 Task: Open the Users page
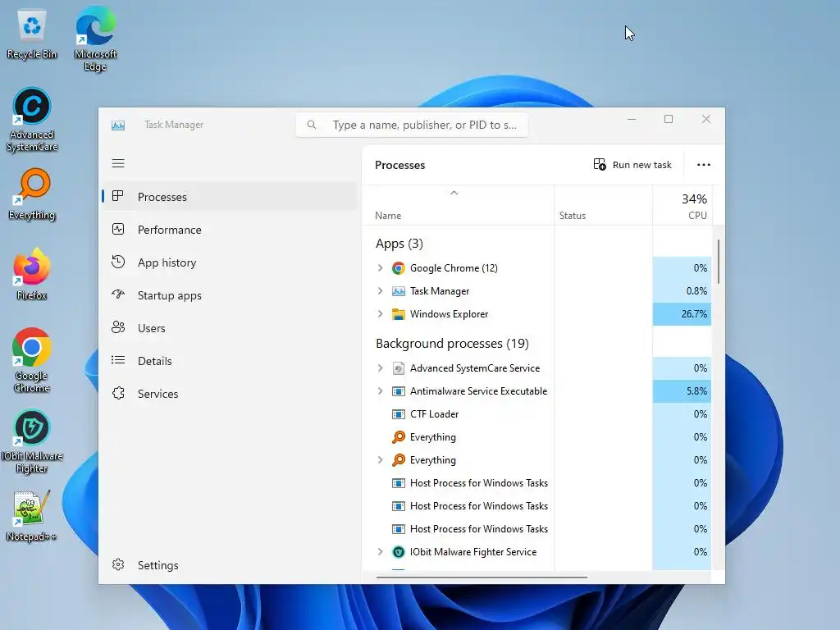coord(230,328)
